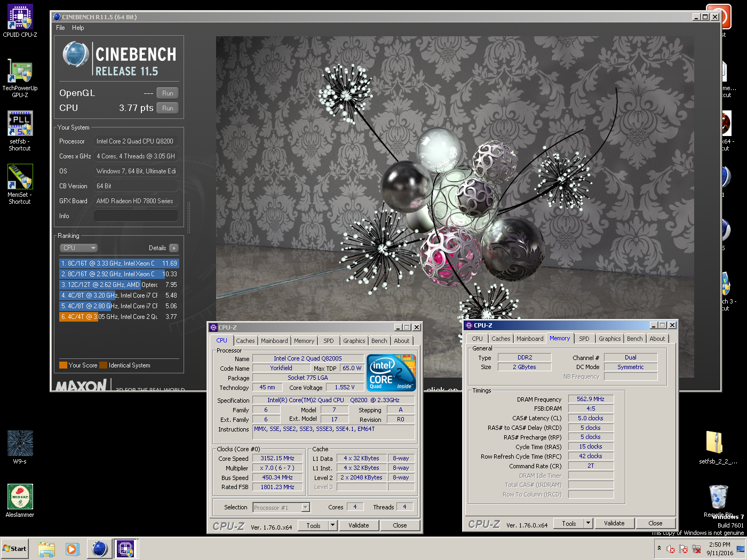Select ranking row 3 AMD Opteron 7.95
This screenshot has height=560, width=747.
pyautogui.click(x=119, y=285)
